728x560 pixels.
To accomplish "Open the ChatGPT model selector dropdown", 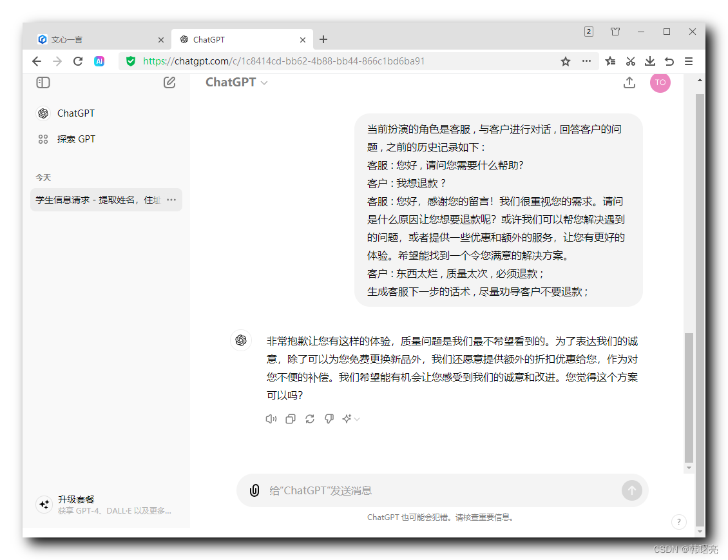I will tap(236, 82).
